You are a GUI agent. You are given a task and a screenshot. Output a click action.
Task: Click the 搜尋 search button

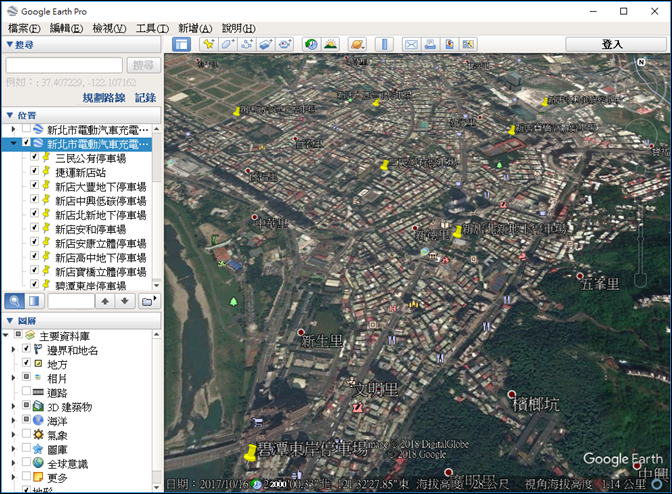point(144,65)
